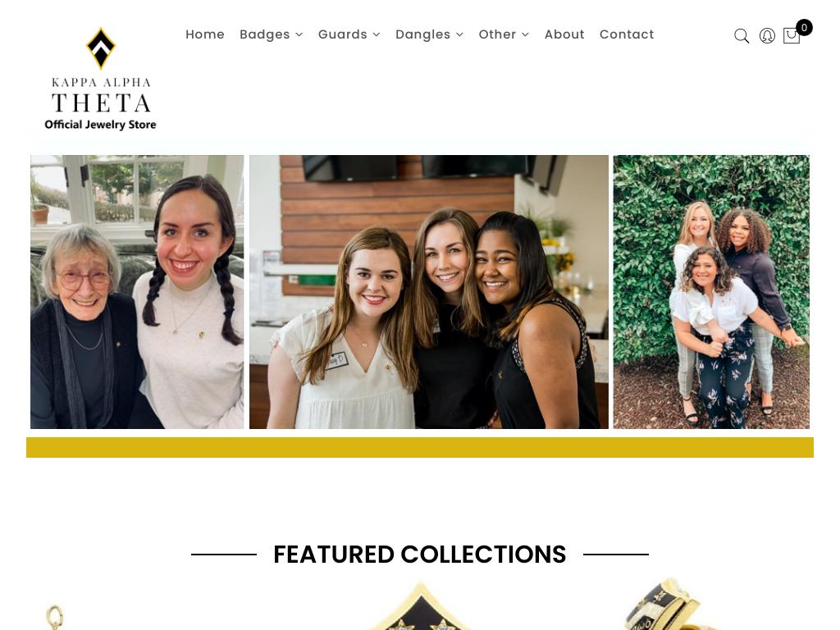Open the account profile icon
The image size is (840, 630).
(767, 36)
